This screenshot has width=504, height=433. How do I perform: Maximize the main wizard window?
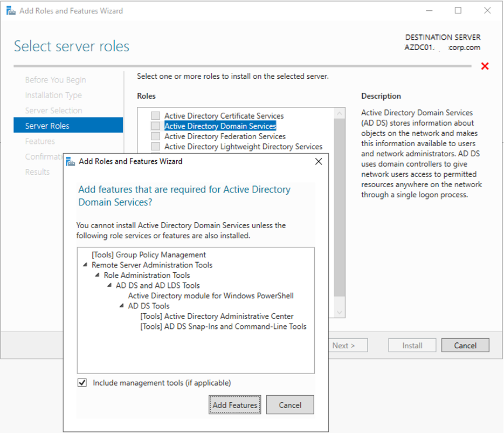tap(458, 11)
